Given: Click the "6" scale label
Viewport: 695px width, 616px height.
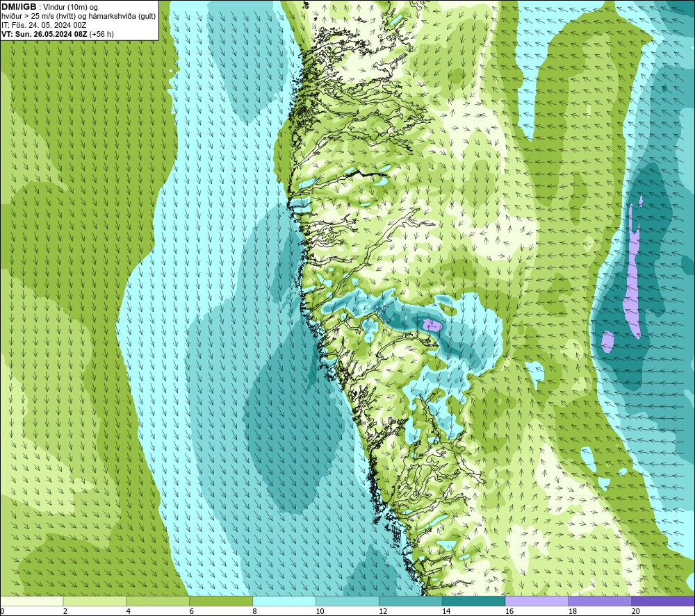Looking at the screenshot, I should (192, 611).
